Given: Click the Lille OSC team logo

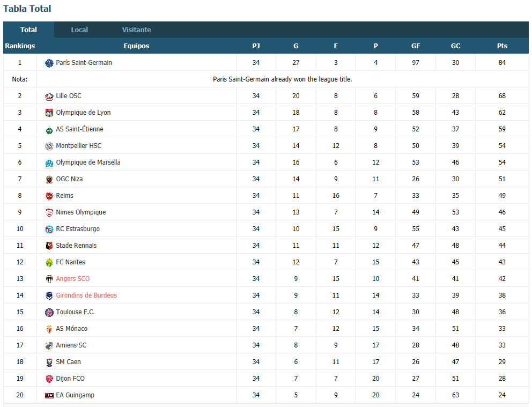Looking at the screenshot, I should coord(49,97).
